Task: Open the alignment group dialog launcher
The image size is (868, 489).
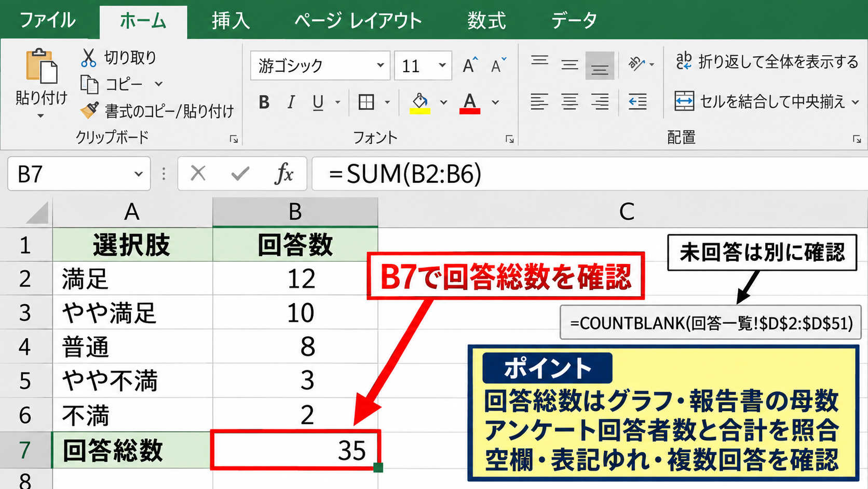Action: click(x=857, y=139)
